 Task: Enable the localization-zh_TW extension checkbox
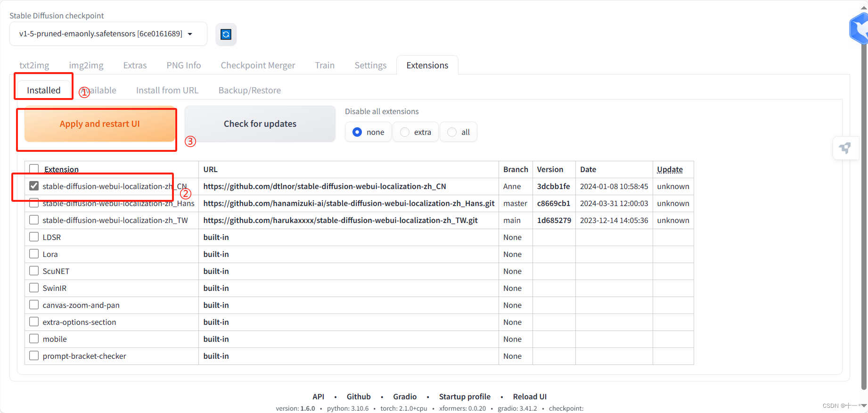coord(34,220)
